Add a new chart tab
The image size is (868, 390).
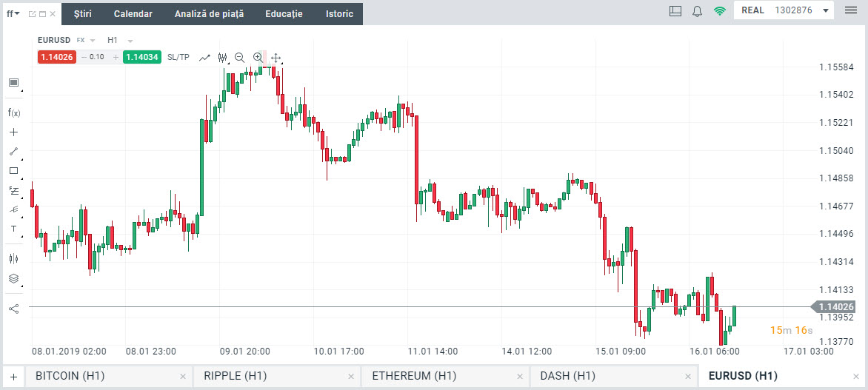(13, 376)
